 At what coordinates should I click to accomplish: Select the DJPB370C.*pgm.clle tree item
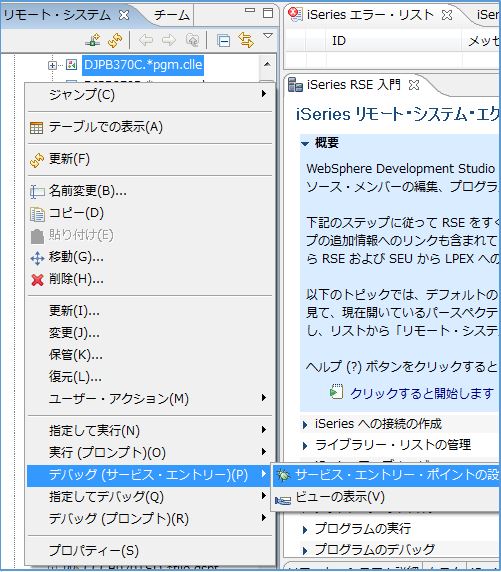143,65
